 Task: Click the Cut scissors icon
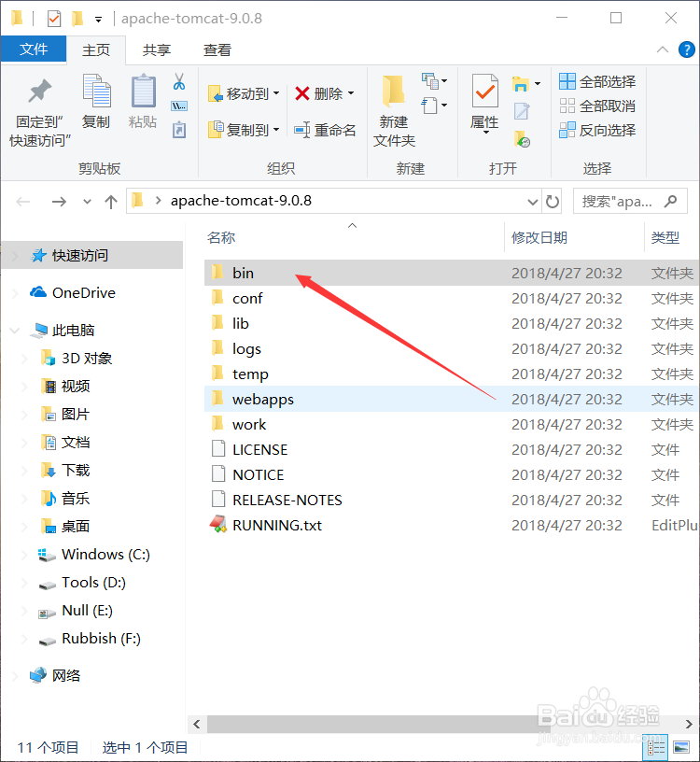(x=179, y=81)
